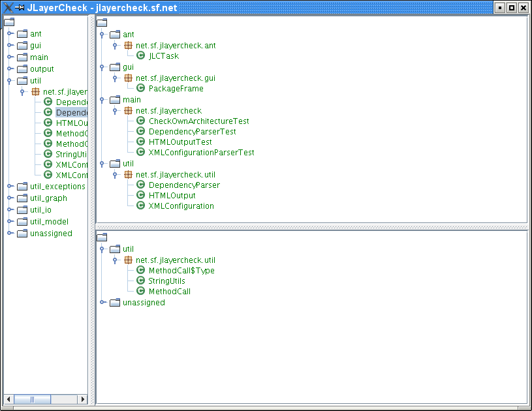Click the util_io folder icon

coord(22,210)
